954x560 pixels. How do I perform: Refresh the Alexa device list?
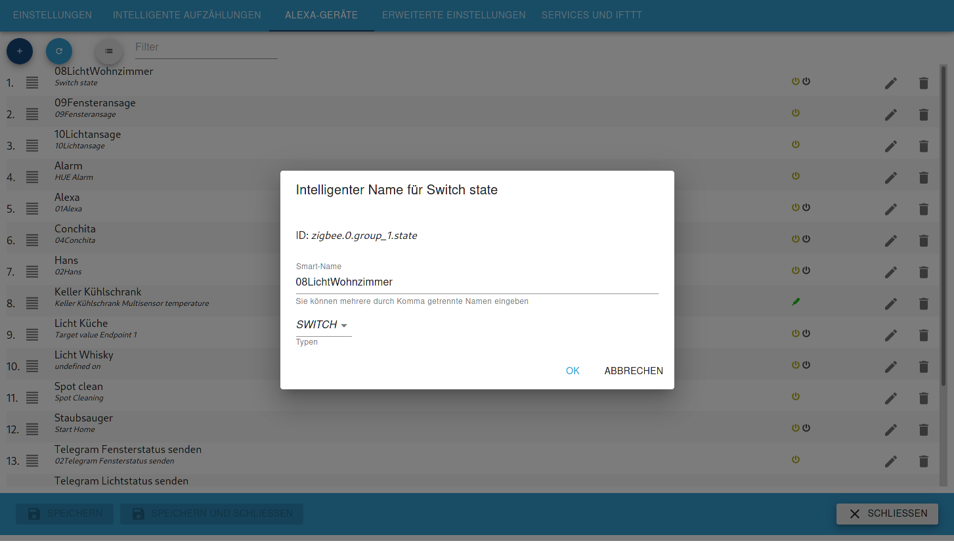point(59,51)
